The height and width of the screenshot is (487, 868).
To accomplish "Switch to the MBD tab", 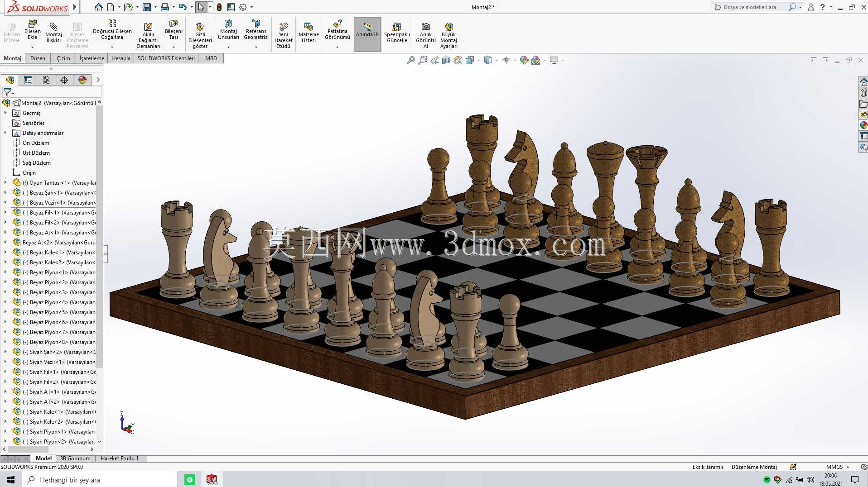I will (211, 58).
